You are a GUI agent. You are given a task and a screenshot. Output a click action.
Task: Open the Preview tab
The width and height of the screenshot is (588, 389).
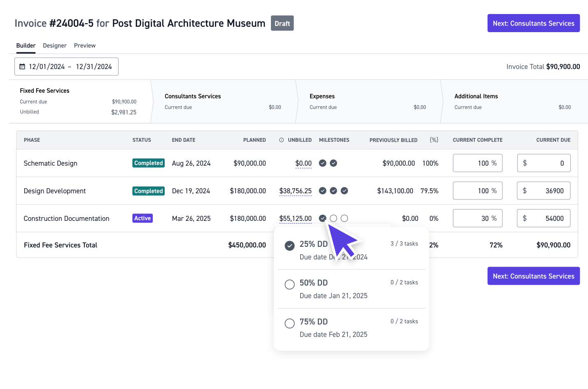pos(85,46)
